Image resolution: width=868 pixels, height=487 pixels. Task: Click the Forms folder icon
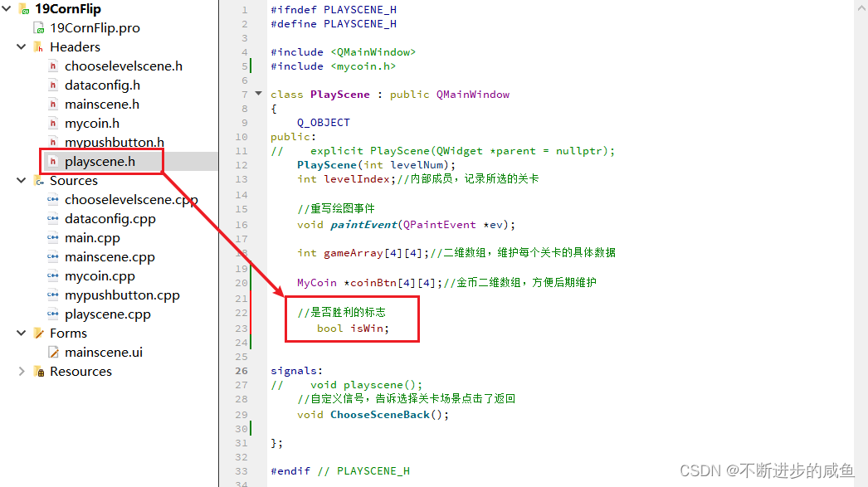[39, 334]
